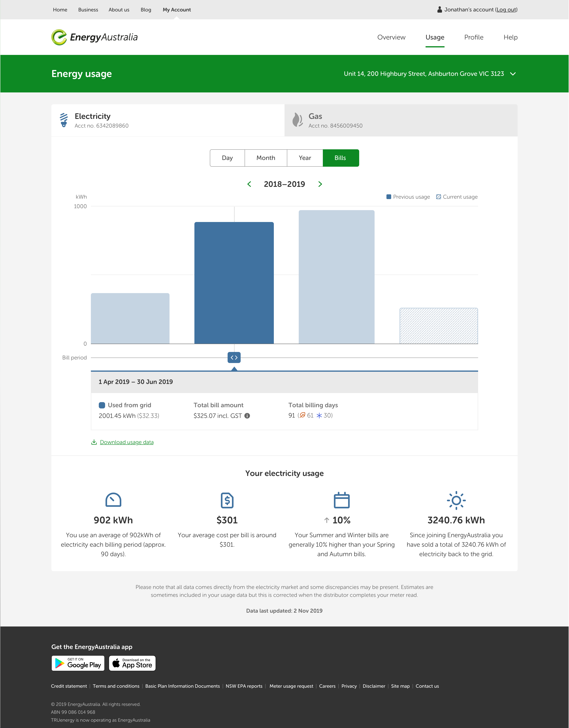Click the electricity lightbulb icon
This screenshot has width=569, height=728.
tap(64, 120)
